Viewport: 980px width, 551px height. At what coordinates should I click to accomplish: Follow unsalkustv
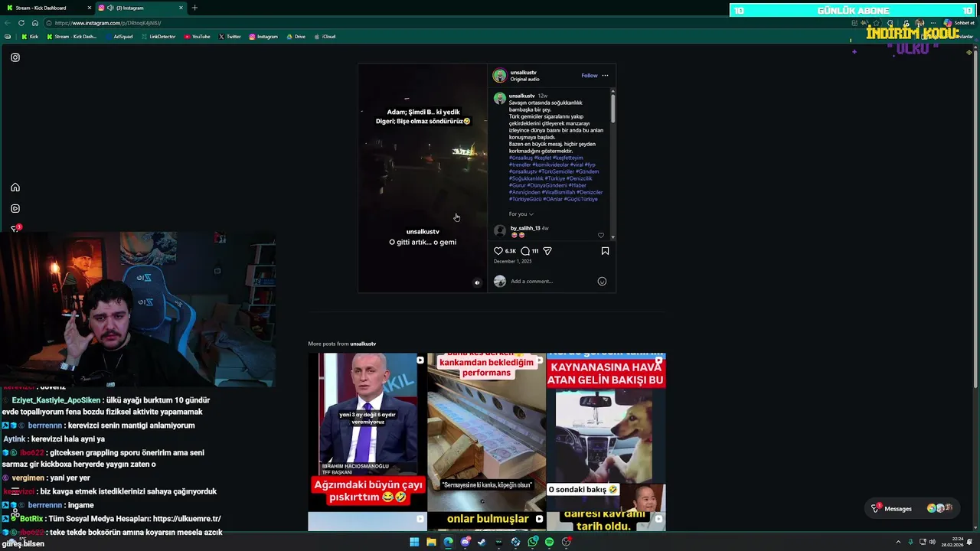click(x=590, y=75)
